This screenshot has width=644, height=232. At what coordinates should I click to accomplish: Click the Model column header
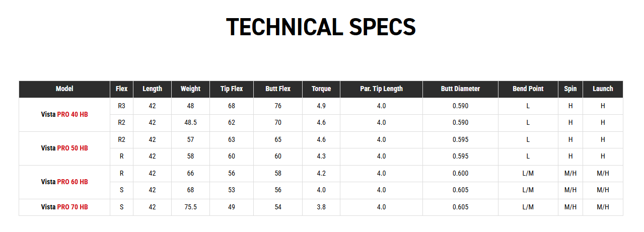click(64, 89)
